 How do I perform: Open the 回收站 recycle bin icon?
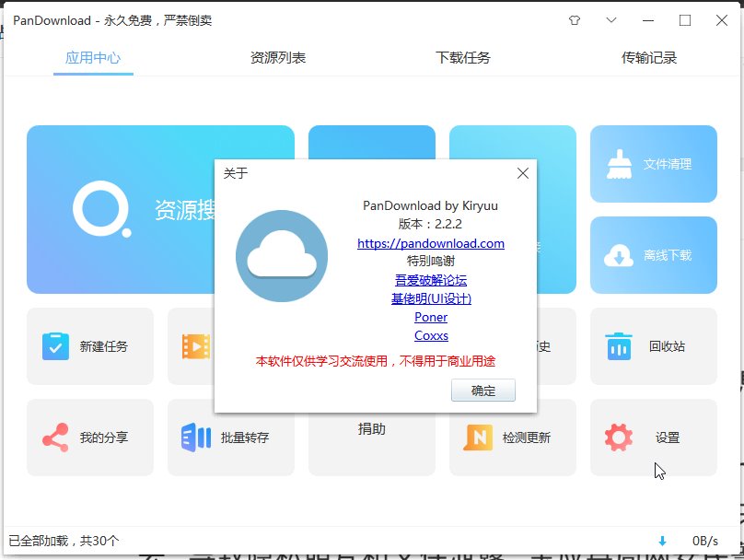(x=619, y=346)
